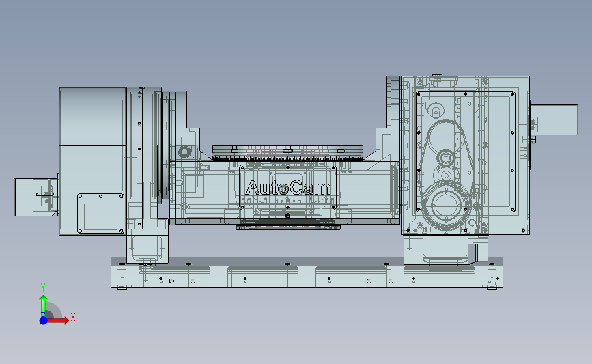The width and height of the screenshot is (592, 364).
Task: Select the small square cover plate on left housing
Action: (100, 214)
